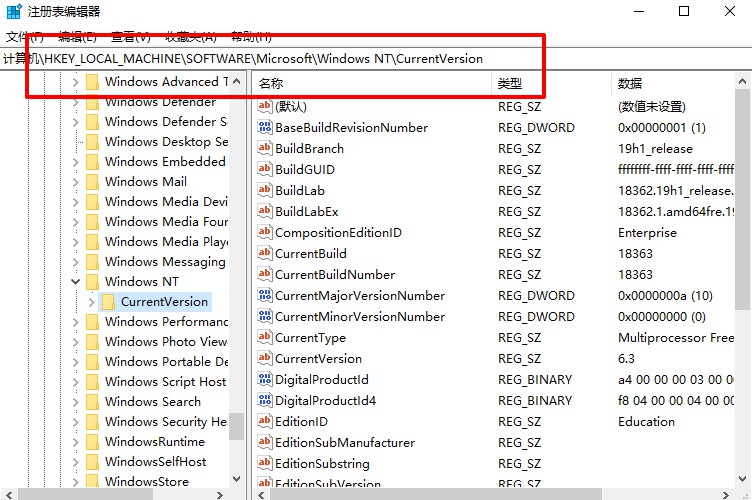Click the string icon for CurrentBuildNumber

pyautogui.click(x=265, y=274)
